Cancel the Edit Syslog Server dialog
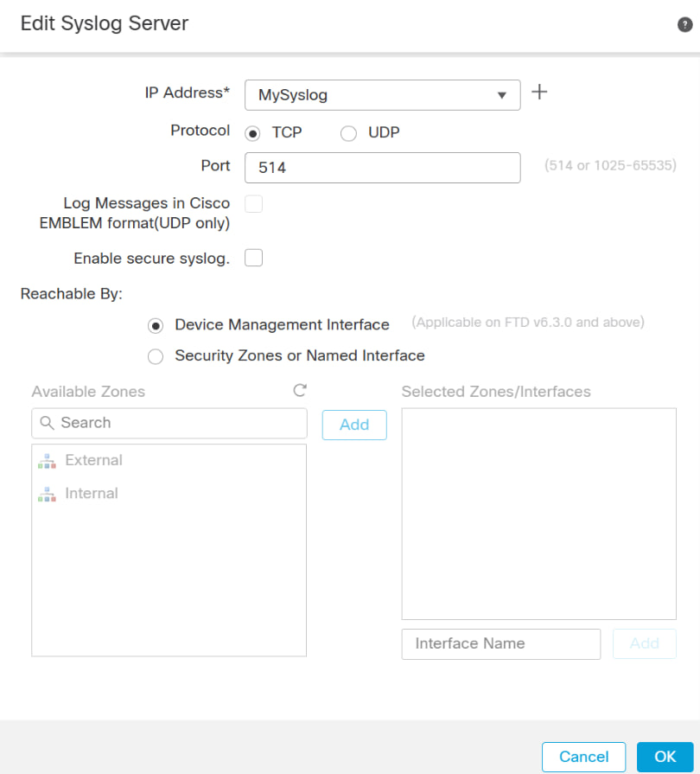700x774 pixels. pyautogui.click(x=583, y=757)
